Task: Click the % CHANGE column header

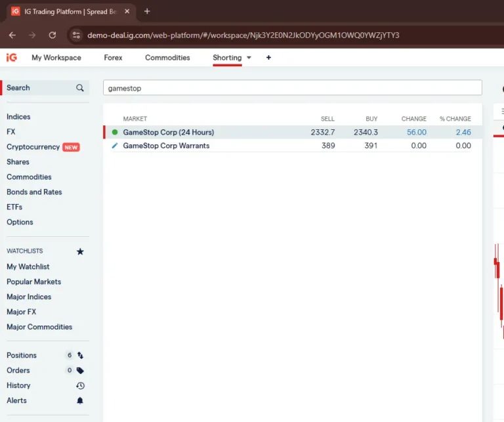Action: [455, 119]
